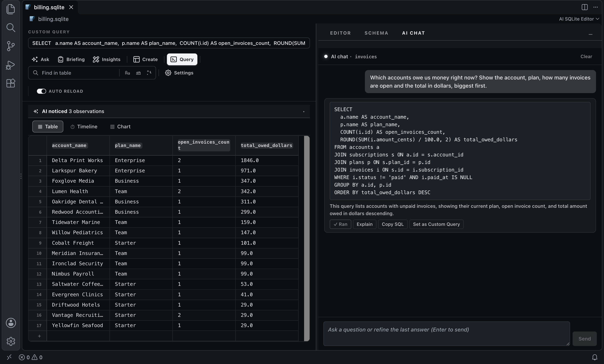Click the Ask button
This screenshot has height=364, width=604.
pyautogui.click(x=40, y=59)
